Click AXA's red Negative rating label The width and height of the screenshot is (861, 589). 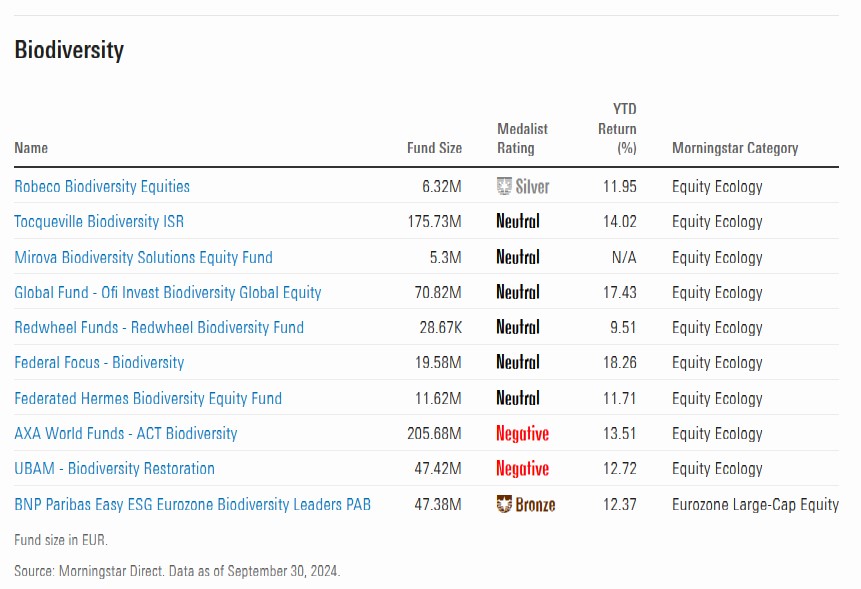point(522,433)
